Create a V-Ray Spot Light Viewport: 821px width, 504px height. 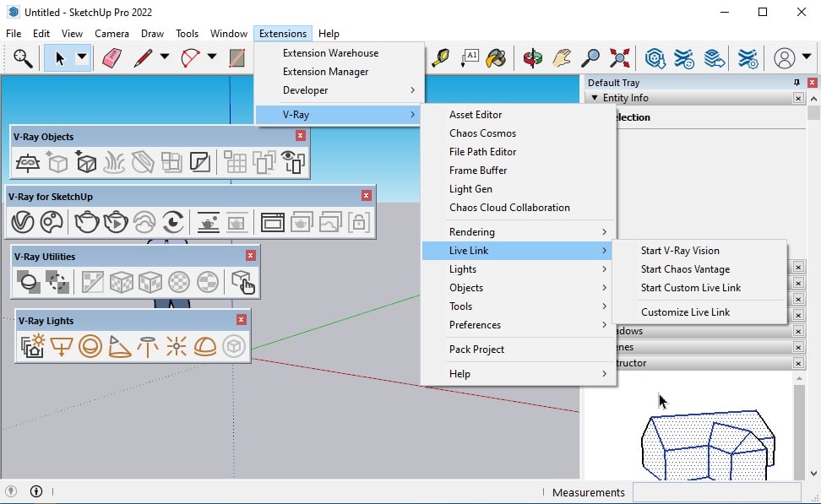(x=119, y=346)
